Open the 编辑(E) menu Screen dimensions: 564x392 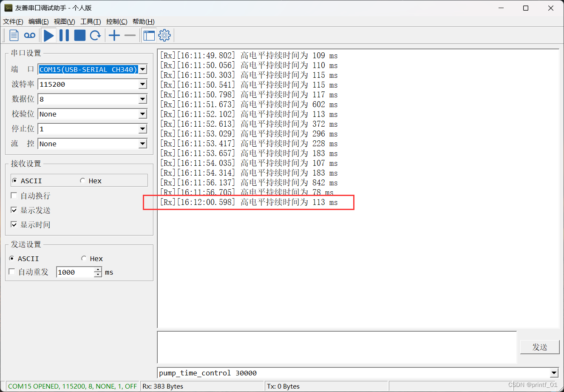click(39, 22)
